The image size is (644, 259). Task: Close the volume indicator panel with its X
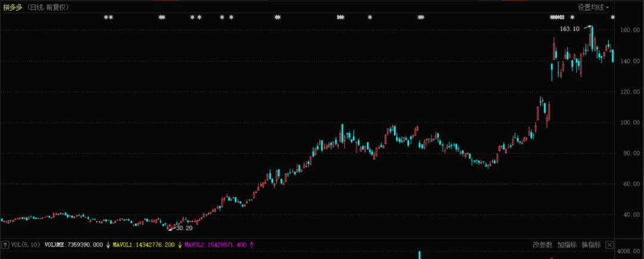pyautogui.click(x=609, y=245)
